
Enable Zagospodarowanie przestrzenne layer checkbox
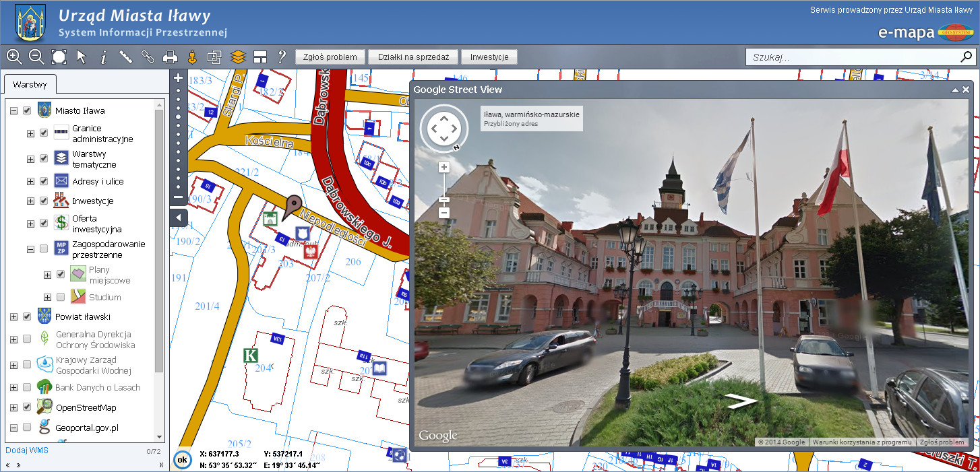[44, 249]
